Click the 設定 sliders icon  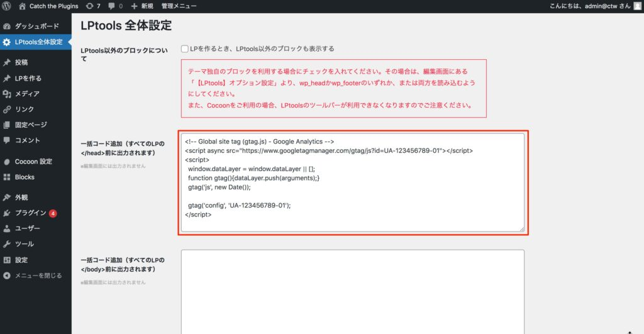[6, 260]
